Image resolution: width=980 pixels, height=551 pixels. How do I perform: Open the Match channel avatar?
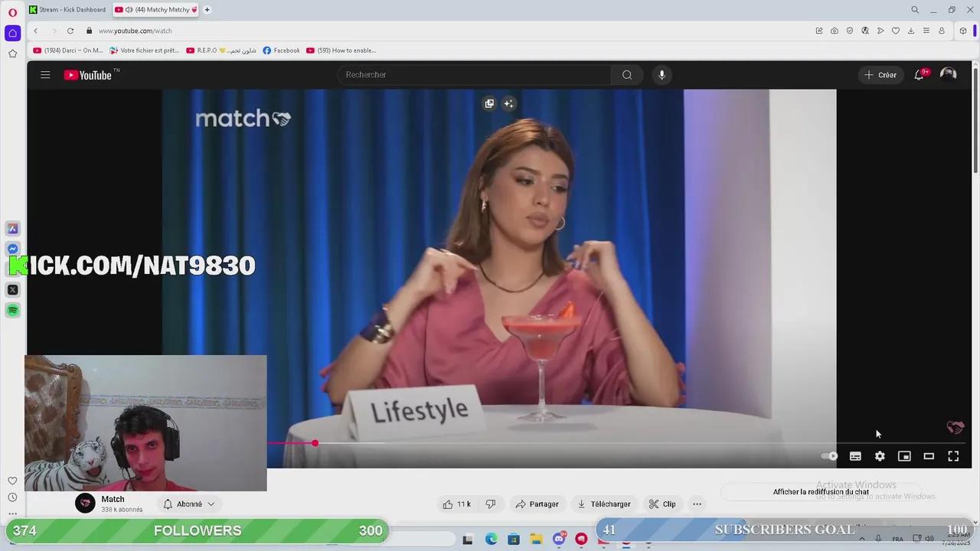[85, 503]
